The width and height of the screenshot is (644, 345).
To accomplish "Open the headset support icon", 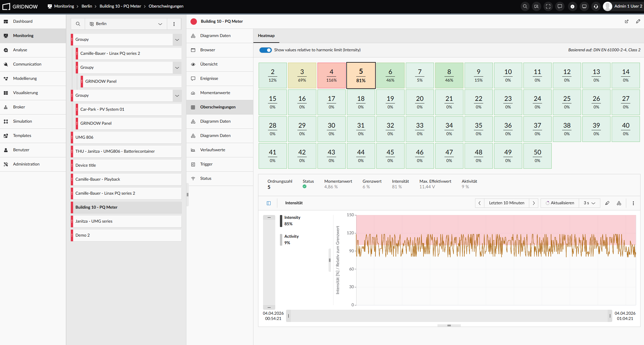I will (x=596, y=6).
